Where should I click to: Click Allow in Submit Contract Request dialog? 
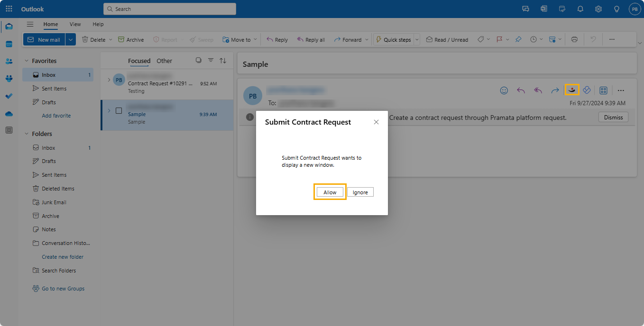(x=330, y=192)
